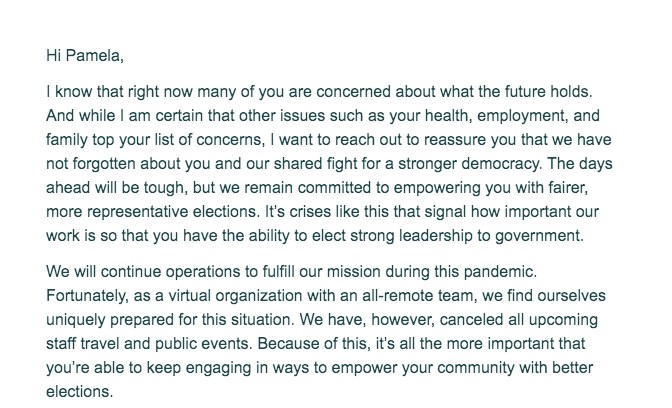Click the words "more representative elections"
672x408 pixels.
click(x=153, y=212)
